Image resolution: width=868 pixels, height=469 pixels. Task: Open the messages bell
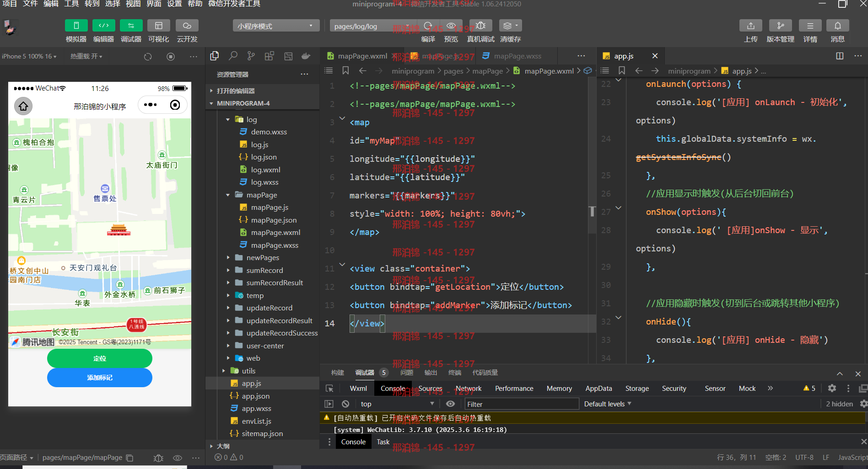pos(838,26)
